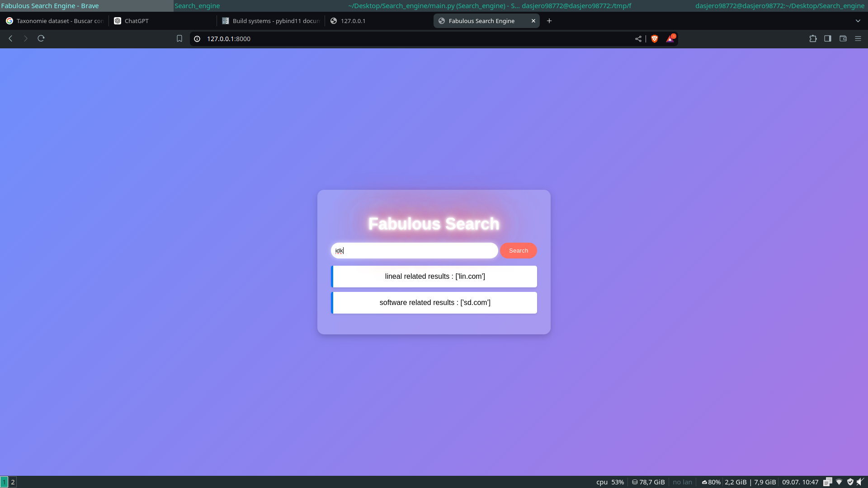Image resolution: width=868 pixels, height=488 pixels.
Task: Reload the current page
Action: coord(41,39)
